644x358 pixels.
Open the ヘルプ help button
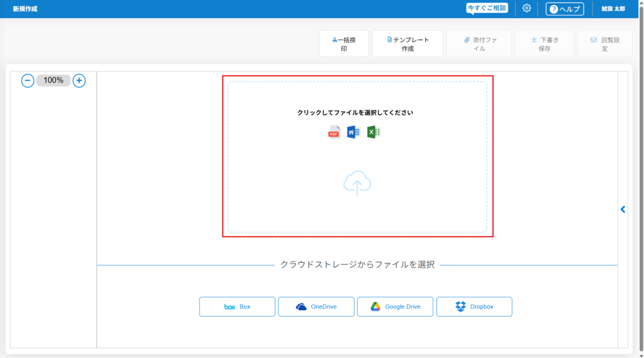[x=565, y=9]
